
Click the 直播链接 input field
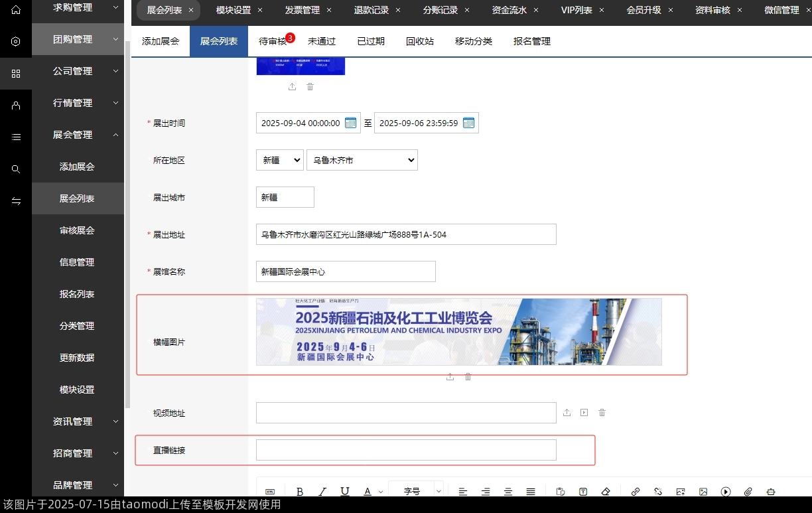tap(406, 450)
